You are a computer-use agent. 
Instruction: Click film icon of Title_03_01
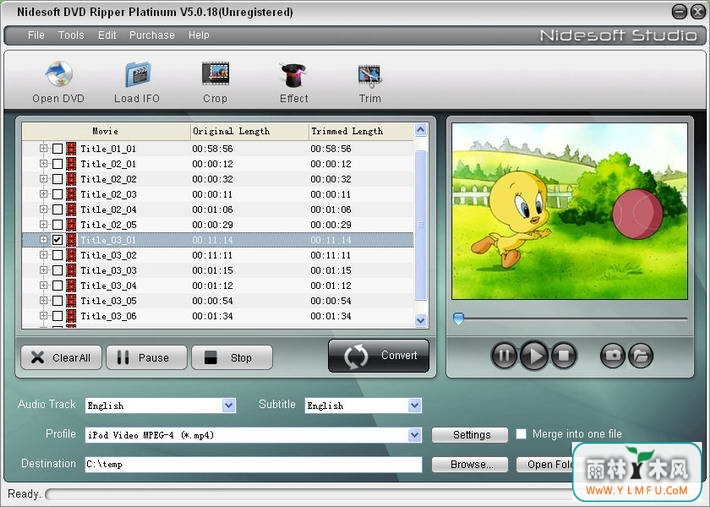tap(71, 239)
